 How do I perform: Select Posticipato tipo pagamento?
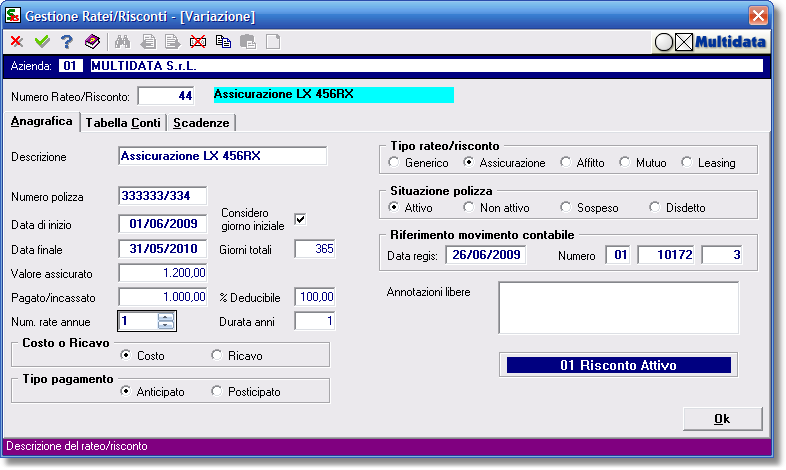pyautogui.click(x=217, y=391)
